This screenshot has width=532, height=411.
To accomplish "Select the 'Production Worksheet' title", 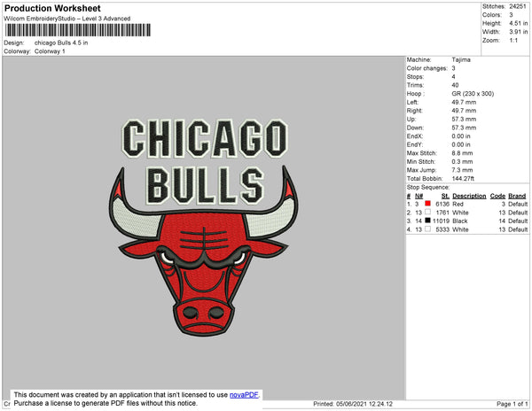I will click(x=52, y=8).
